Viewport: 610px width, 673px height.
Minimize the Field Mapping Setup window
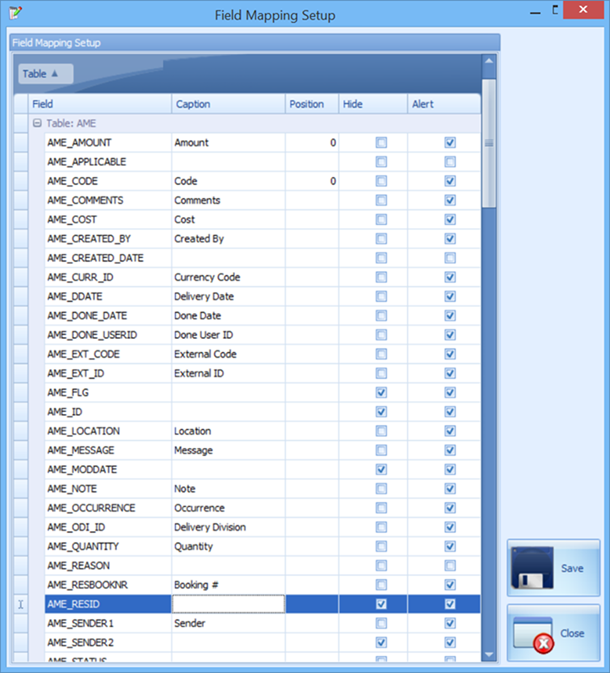[535, 12]
